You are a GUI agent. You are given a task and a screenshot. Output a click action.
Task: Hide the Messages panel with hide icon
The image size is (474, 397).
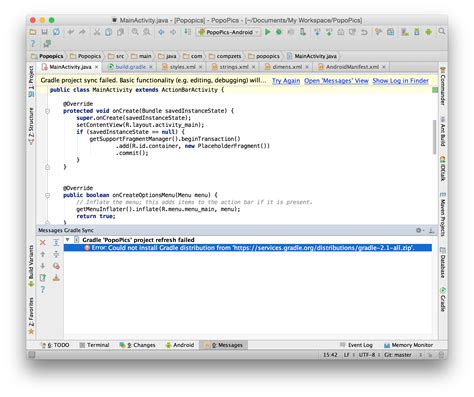click(x=431, y=230)
